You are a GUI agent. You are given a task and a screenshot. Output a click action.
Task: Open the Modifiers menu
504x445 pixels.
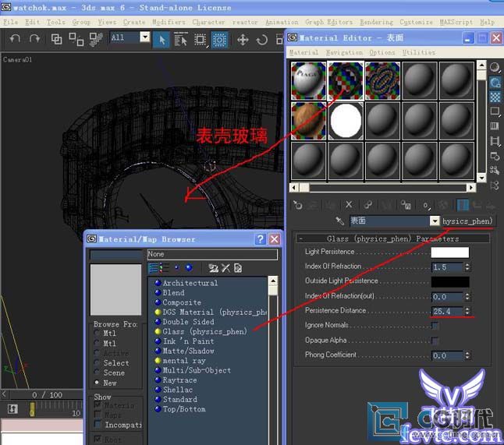click(x=169, y=22)
